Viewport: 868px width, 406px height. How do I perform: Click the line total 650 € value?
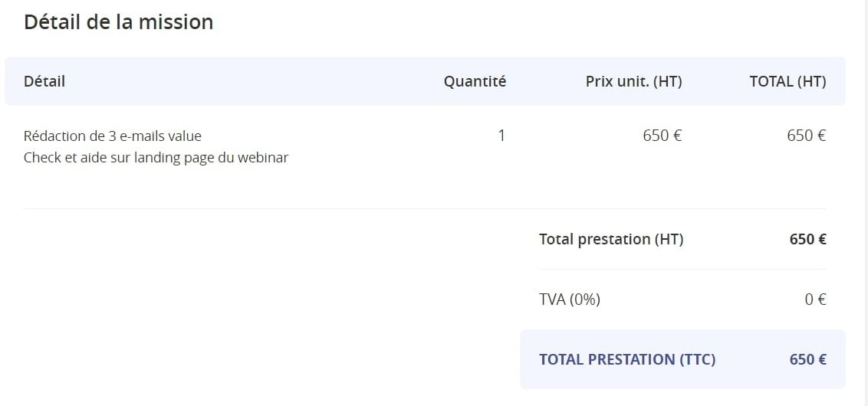click(x=807, y=136)
